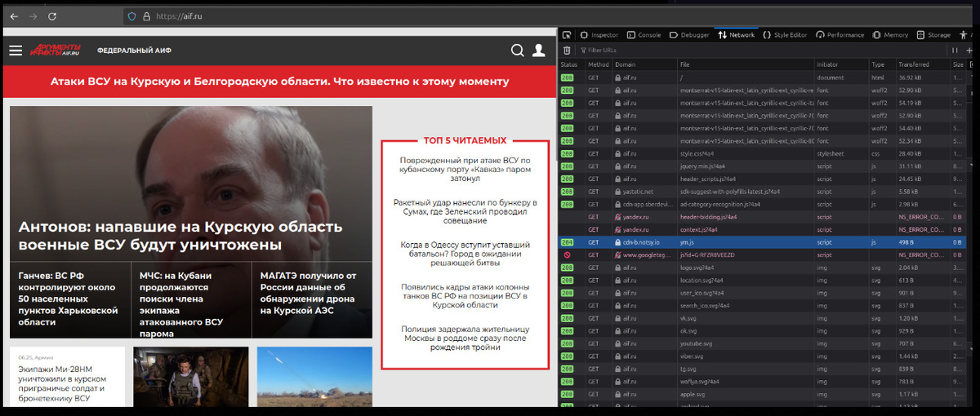Open top story about паром Кавказ затонул

pyautogui.click(x=465, y=170)
